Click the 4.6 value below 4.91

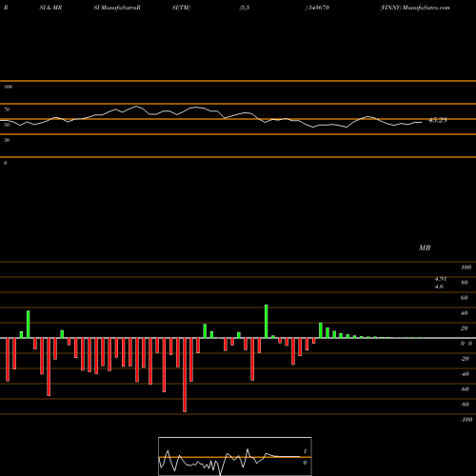coord(439,287)
